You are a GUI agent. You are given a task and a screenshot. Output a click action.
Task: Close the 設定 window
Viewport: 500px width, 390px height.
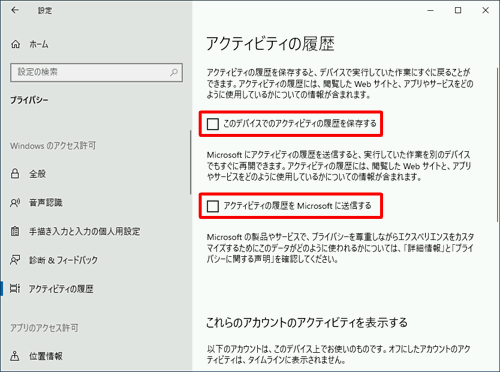(486, 10)
